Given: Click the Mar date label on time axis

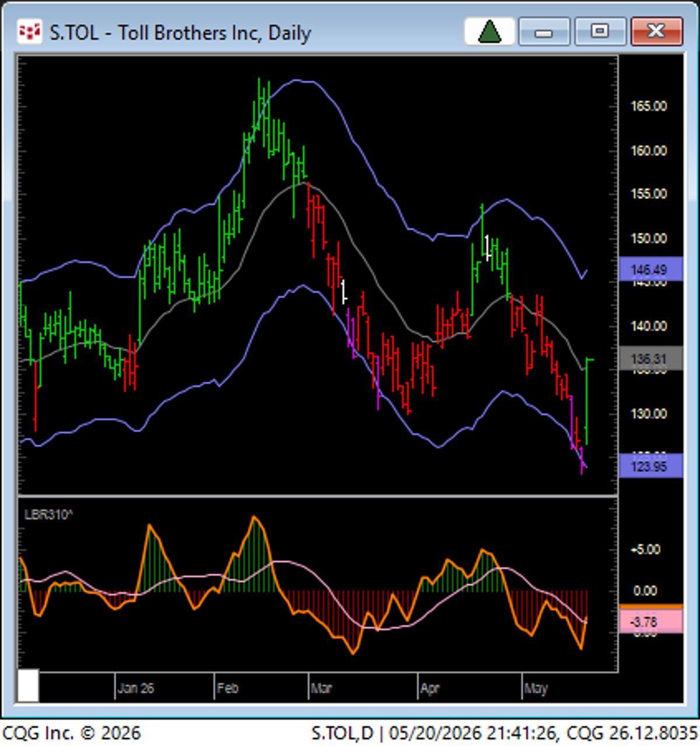Looking at the screenshot, I should click(x=321, y=688).
